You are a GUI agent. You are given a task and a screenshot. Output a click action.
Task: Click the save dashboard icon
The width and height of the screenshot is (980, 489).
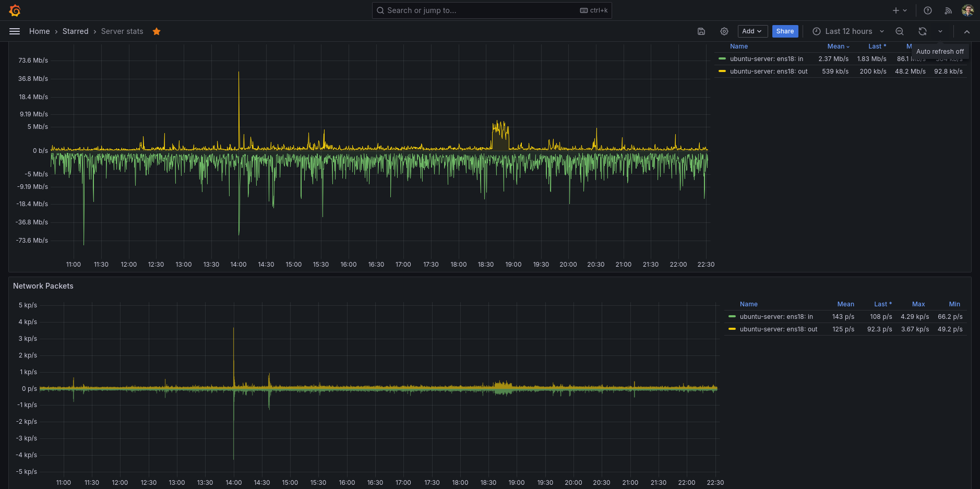(701, 31)
